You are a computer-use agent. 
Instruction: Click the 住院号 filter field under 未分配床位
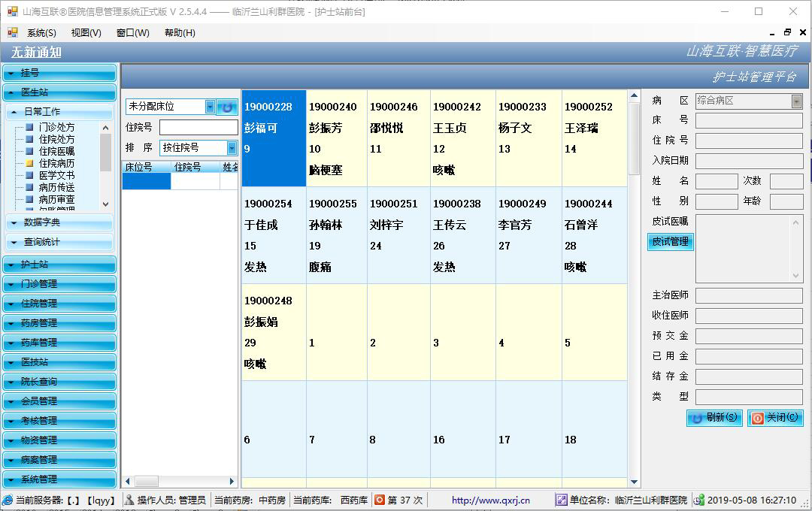pyautogui.click(x=198, y=127)
